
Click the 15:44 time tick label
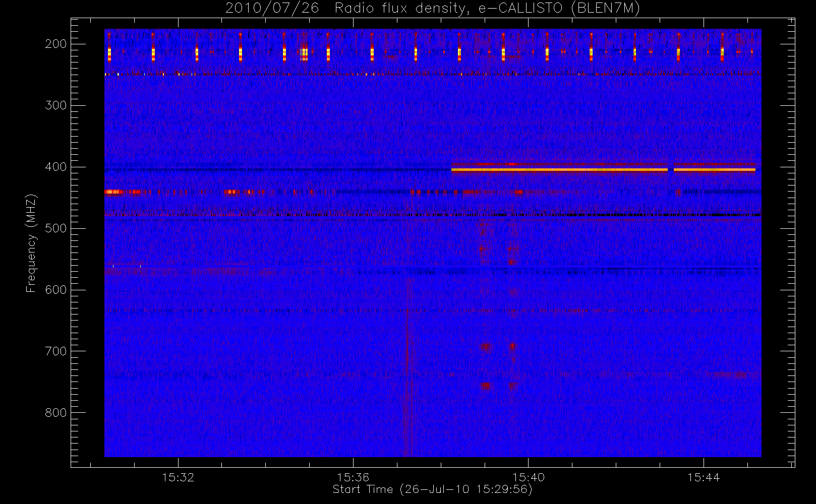(704, 477)
